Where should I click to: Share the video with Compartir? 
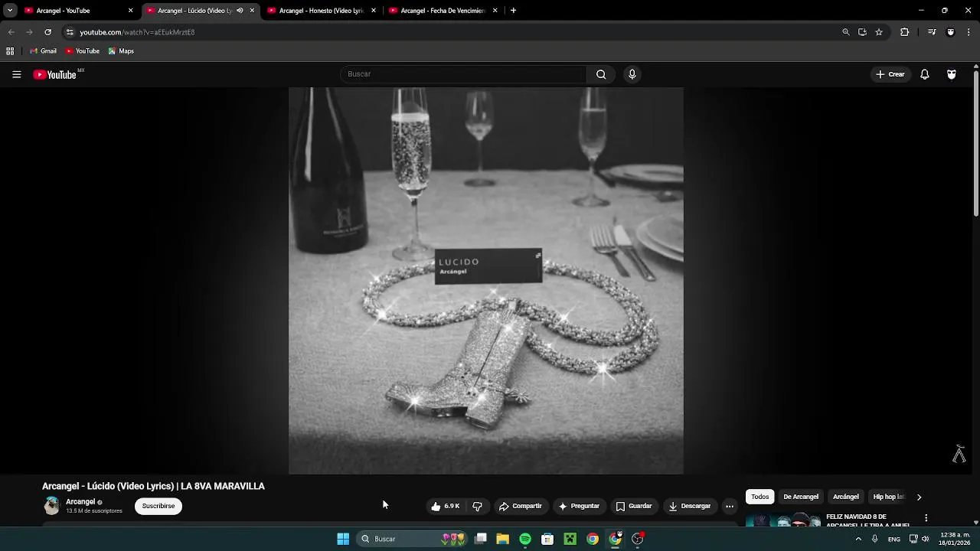(521, 506)
